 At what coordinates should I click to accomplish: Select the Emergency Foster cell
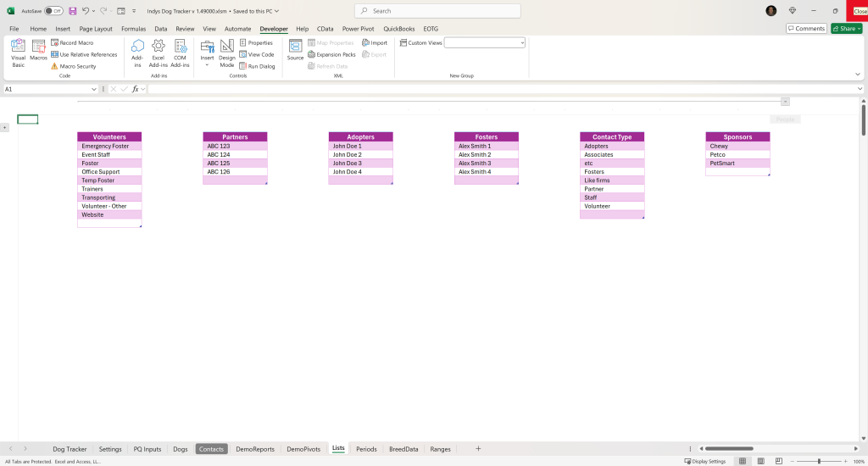[x=109, y=146]
